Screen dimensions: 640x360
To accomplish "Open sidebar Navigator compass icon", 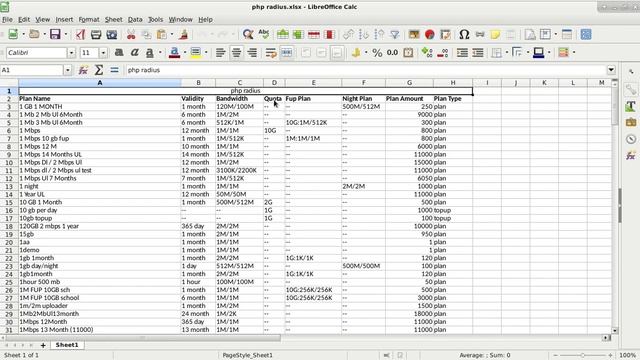I will [x=631, y=139].
